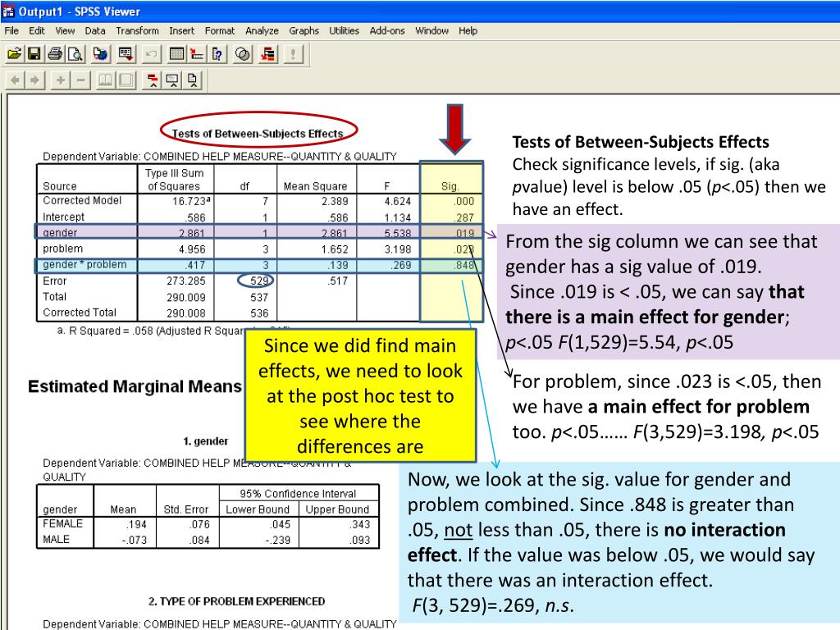Open the Help menu
The width and height of the screenshot is (840, 630).
[468, 30]
